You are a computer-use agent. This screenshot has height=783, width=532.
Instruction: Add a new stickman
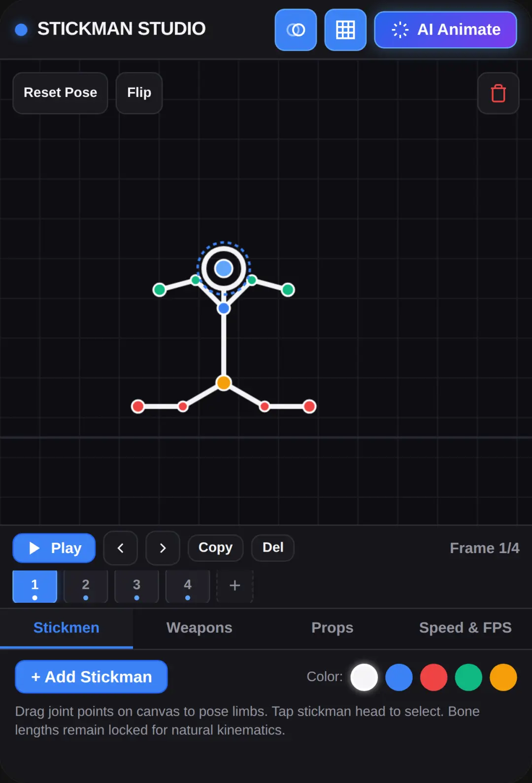click(92, 677)
